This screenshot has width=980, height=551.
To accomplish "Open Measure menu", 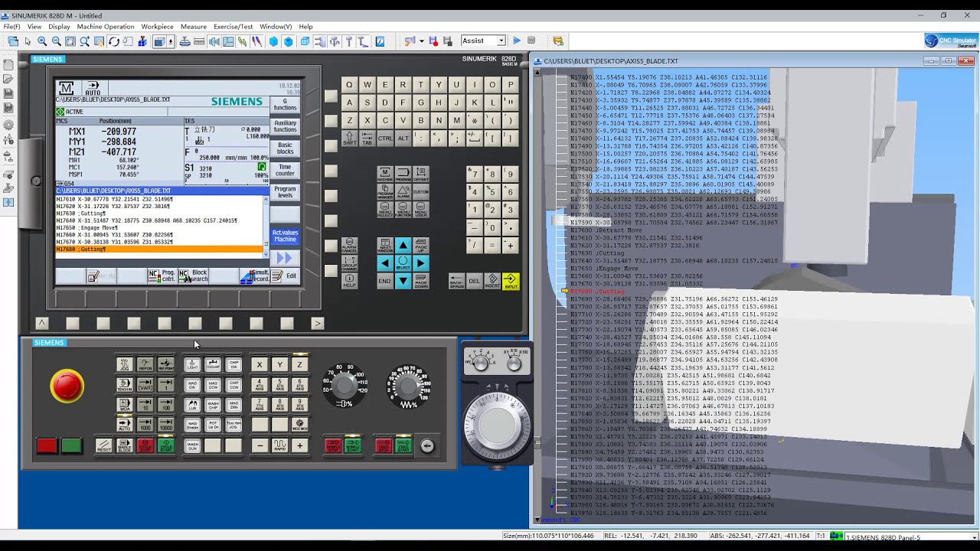I will tap(194, 27).
